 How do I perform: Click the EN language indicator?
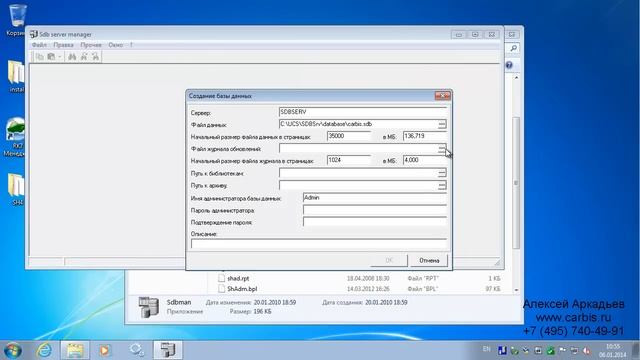(487, 349)
